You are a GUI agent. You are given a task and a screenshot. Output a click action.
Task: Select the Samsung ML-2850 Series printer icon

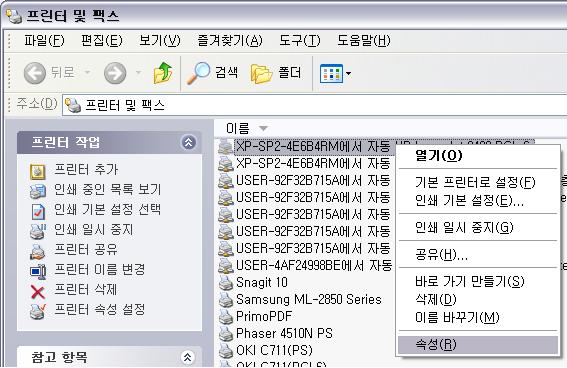tap(226, 300)
